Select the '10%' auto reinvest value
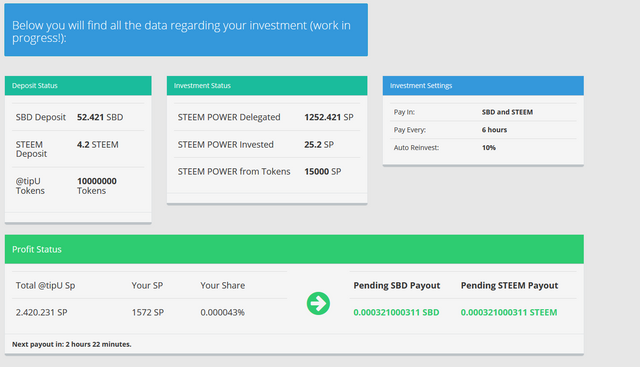The image size is (640, 367). coord(489,148)
